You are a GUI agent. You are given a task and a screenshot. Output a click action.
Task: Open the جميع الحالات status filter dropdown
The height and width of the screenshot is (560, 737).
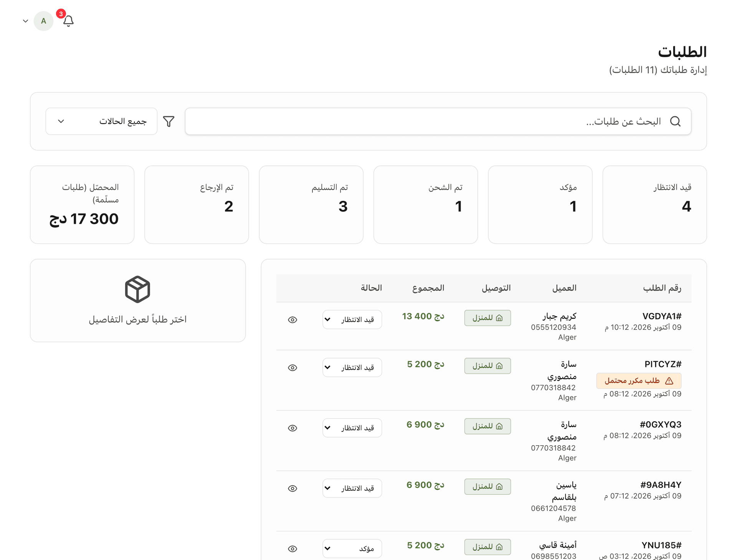(x=101, y=121)
